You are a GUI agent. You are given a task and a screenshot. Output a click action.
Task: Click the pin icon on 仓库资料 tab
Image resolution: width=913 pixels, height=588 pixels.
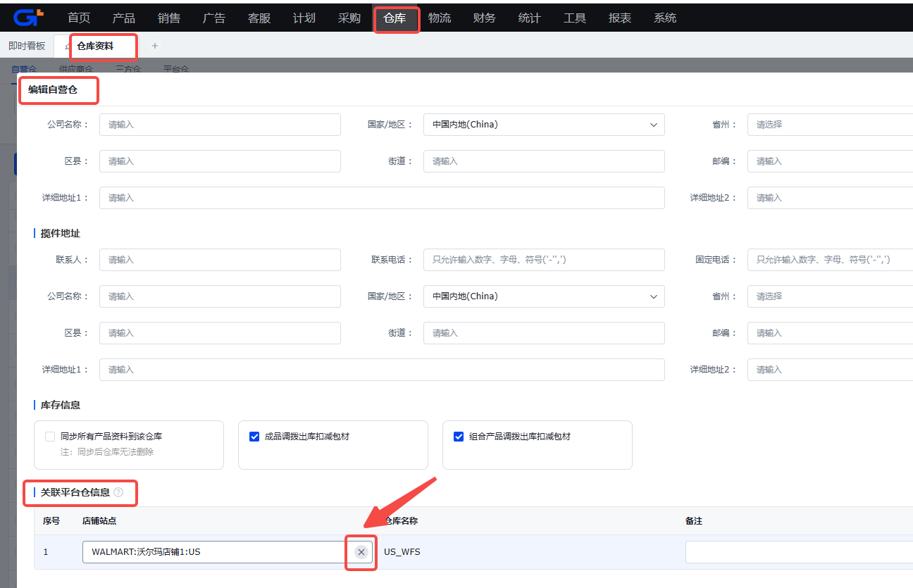pos(67,46)
